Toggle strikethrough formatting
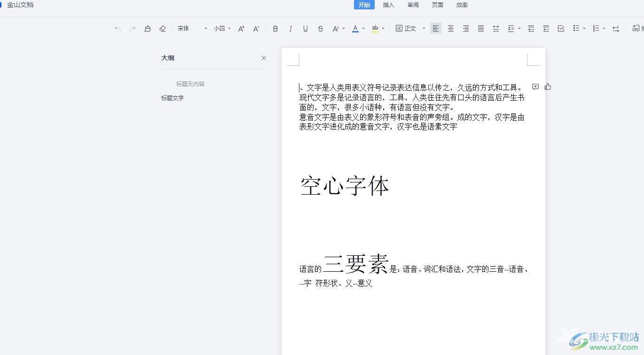Screen dimensions: 644x355 (321, 29)
